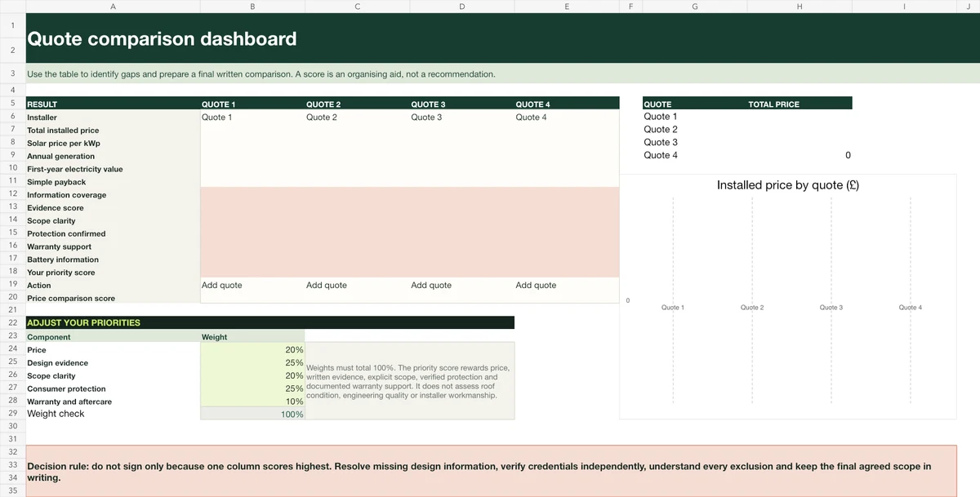Click the 'QUOTE 3' column header cell
This screenshot has height=497, width=980.
[461, 104]
